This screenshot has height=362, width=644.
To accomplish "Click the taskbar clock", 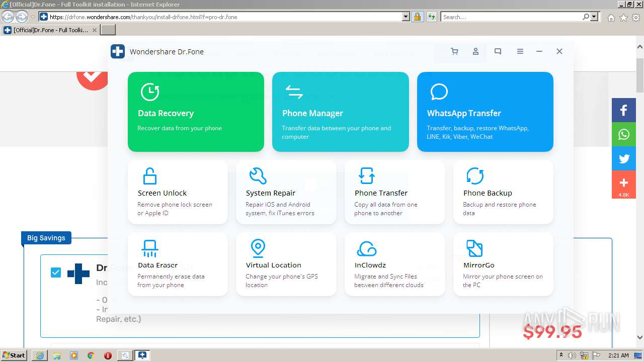I will 619,355.
